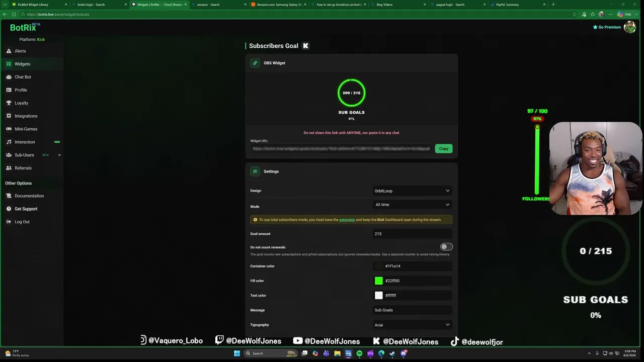Screen dimensions: 644x362
Task: Open Referrals via the people icon
Action: point(9,168)
